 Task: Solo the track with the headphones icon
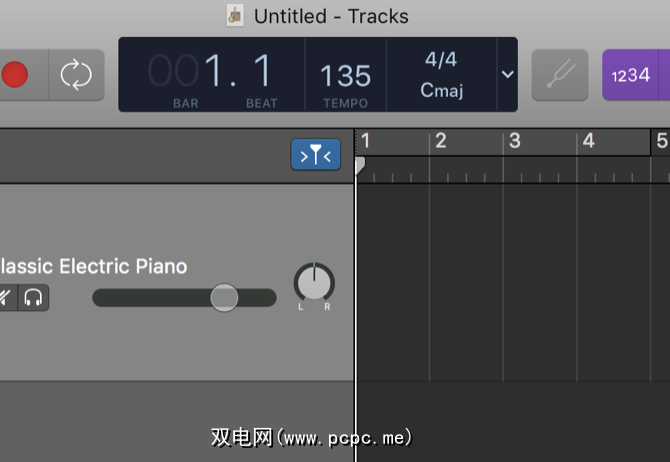coord(34,298)
